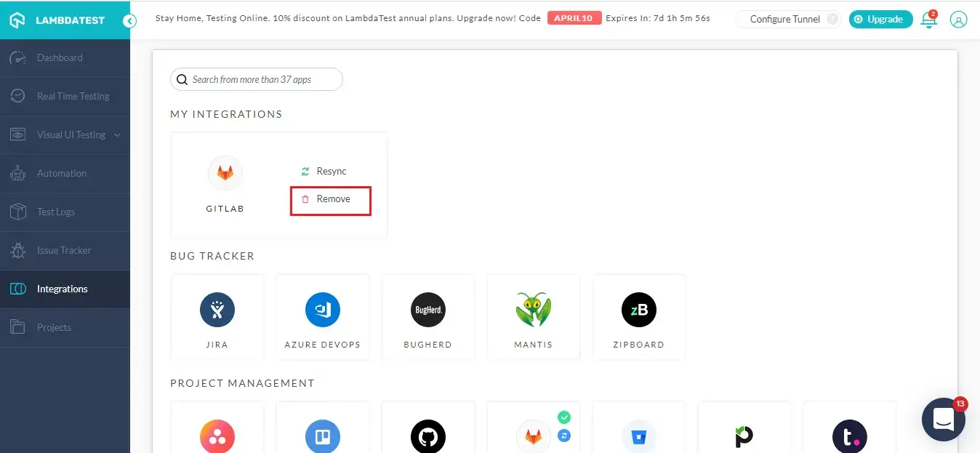This screenshot has width=980, height=453.
Task: Open the chat support bubble
Action: 943,420
